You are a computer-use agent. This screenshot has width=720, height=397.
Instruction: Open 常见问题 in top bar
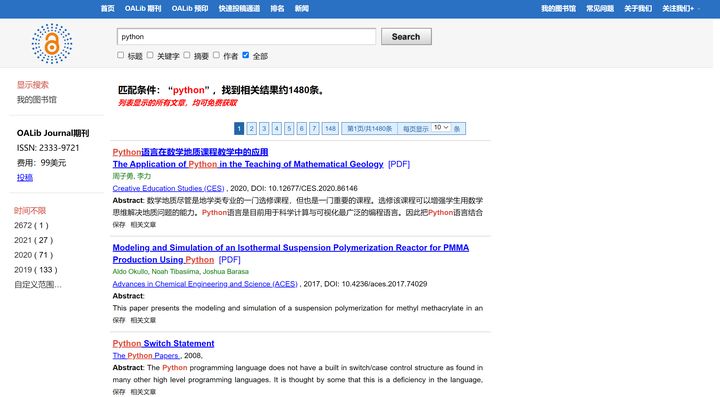(600, 8)
